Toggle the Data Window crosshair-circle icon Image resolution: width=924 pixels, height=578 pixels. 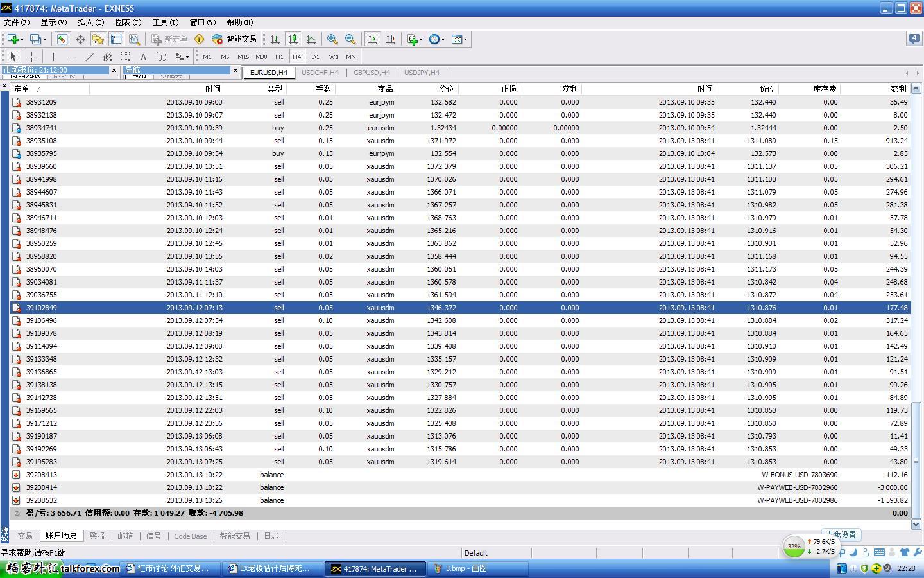[x=80, y=39]
